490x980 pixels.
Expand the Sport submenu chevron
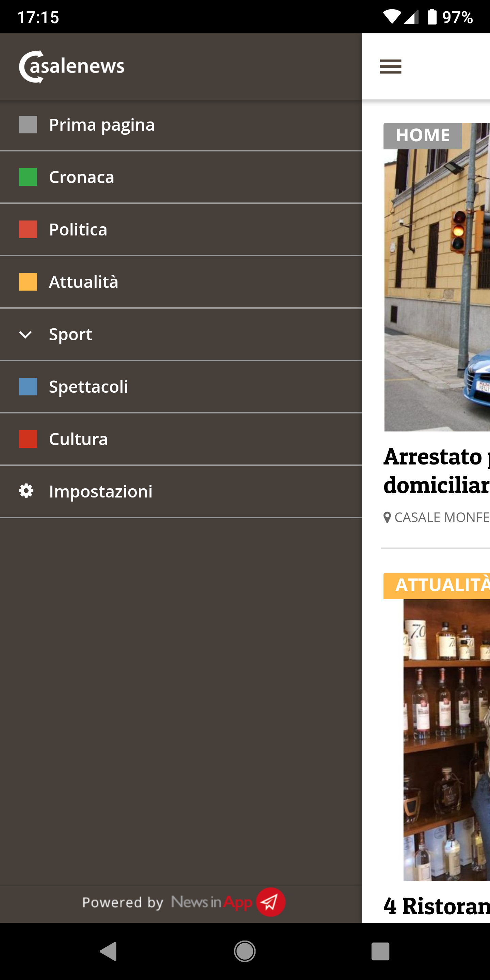coord(26,335)
